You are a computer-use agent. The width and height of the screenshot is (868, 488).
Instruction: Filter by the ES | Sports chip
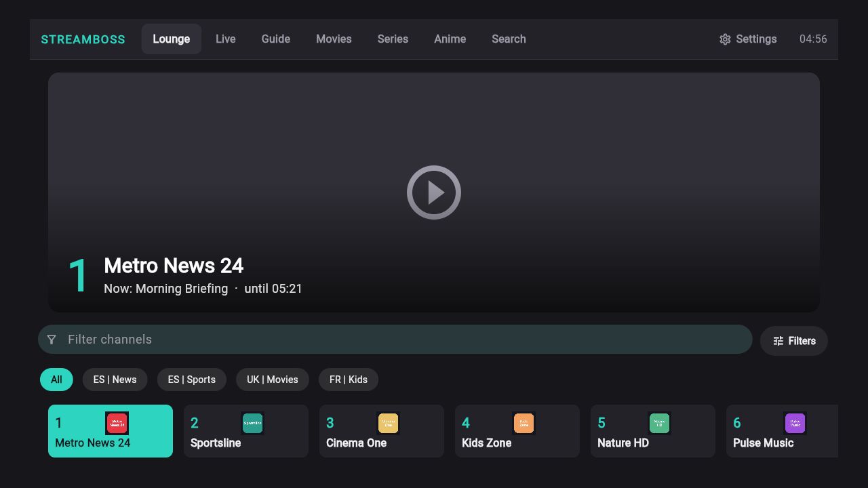pos(192,380)
